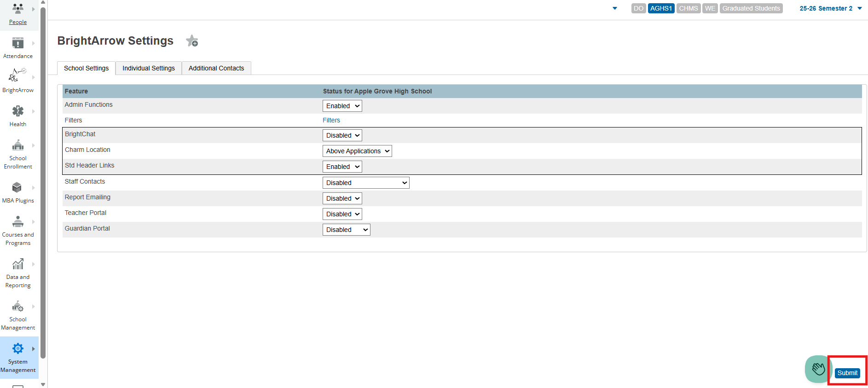The width and height of the screenshot is (868, 388).
Task: Click the Submit button
Action: click(x=847, y=373)
